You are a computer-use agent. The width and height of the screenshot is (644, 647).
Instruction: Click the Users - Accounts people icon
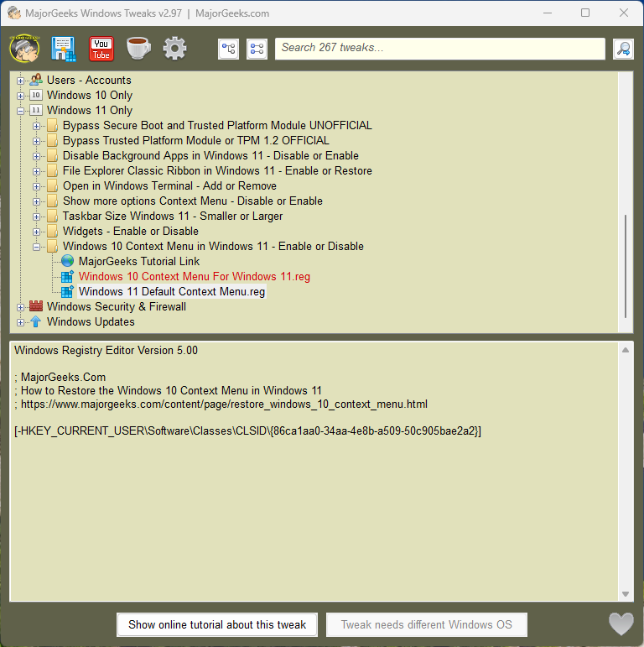(36, 79)
